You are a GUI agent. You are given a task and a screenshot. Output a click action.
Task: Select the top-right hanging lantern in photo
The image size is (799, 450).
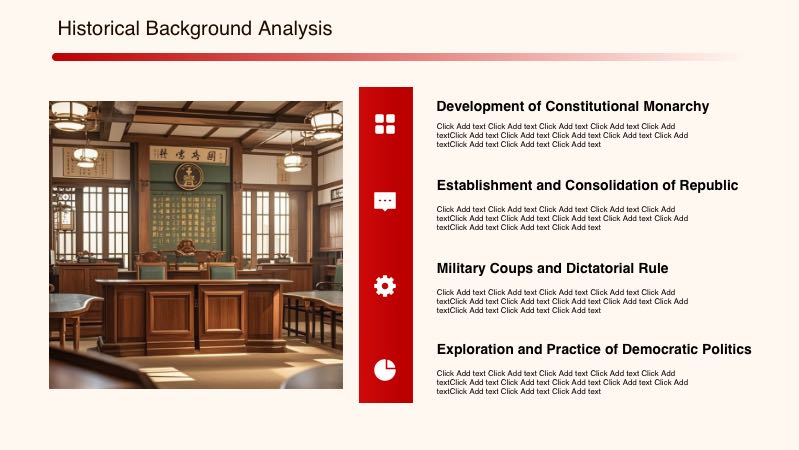tap(325, 122)
